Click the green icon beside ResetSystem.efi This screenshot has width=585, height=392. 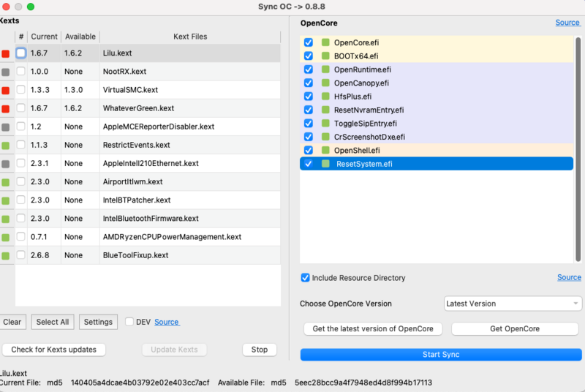[325, 164]
